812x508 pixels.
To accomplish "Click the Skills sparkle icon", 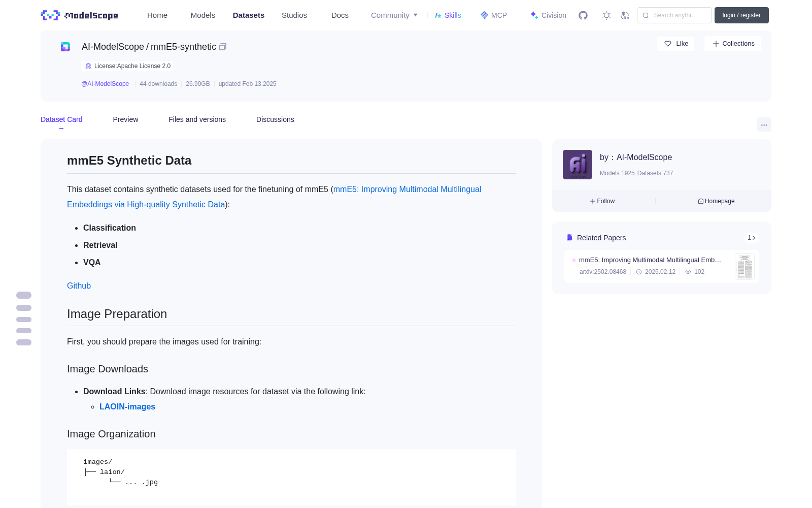I will click(x=438, y=15).
